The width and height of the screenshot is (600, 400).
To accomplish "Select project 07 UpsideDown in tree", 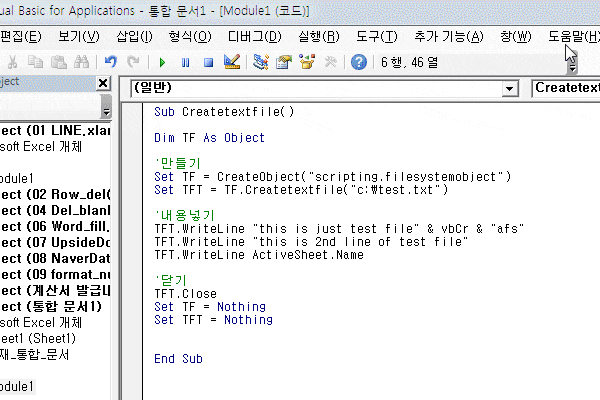I will pos(55,243).
